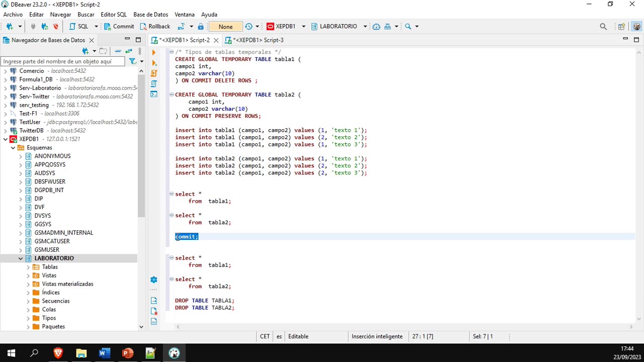Expand the Tablas folder
Viewport: 644px width, 362px height.
point(28,267)
